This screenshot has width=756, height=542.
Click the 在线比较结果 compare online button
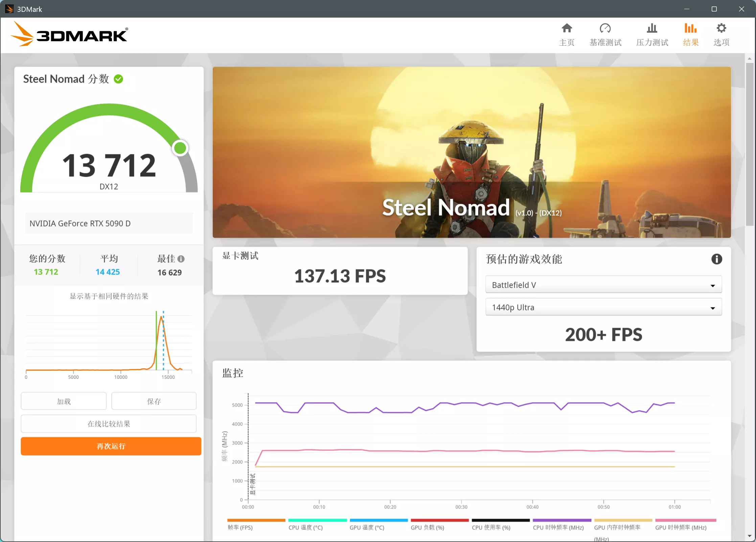click(109, 424)
